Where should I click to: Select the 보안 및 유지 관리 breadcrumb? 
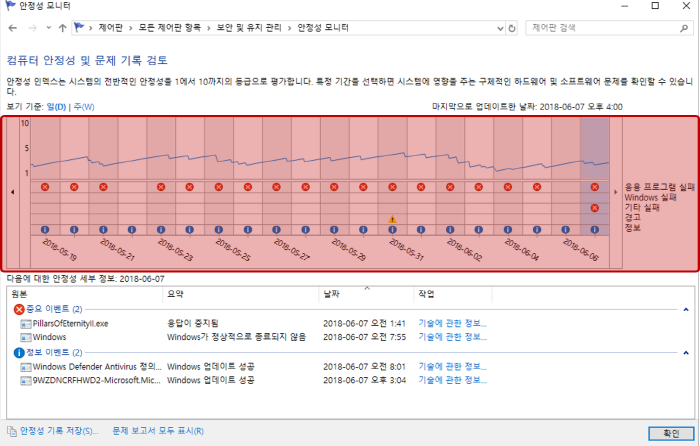coord(249,28)
